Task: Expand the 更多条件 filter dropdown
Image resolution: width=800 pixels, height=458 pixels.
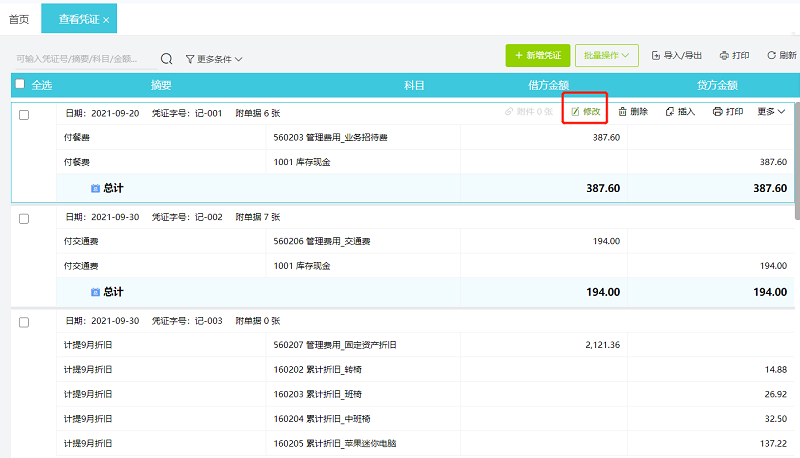Action: click(x=214, y=59)
